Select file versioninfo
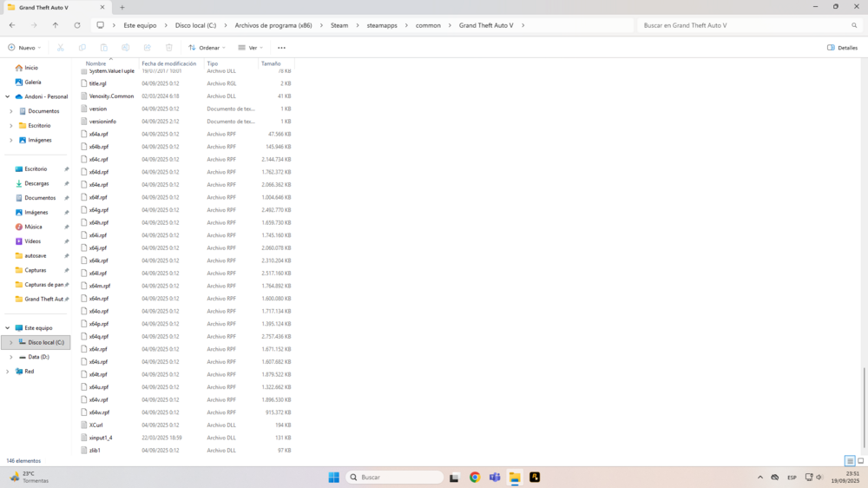Viewport: 868px width, 488px height. pyautogui.click(x=102, y=122)
